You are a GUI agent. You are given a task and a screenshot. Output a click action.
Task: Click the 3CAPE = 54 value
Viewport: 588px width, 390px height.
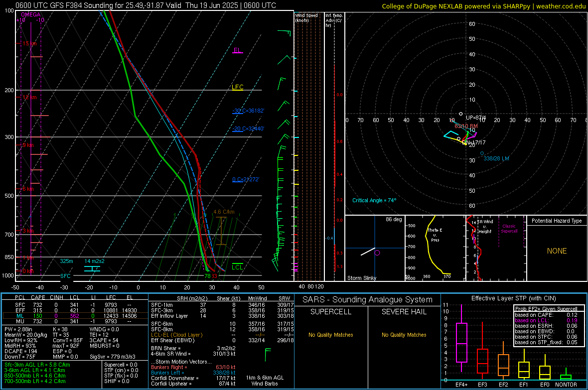[x=104, y=340]
